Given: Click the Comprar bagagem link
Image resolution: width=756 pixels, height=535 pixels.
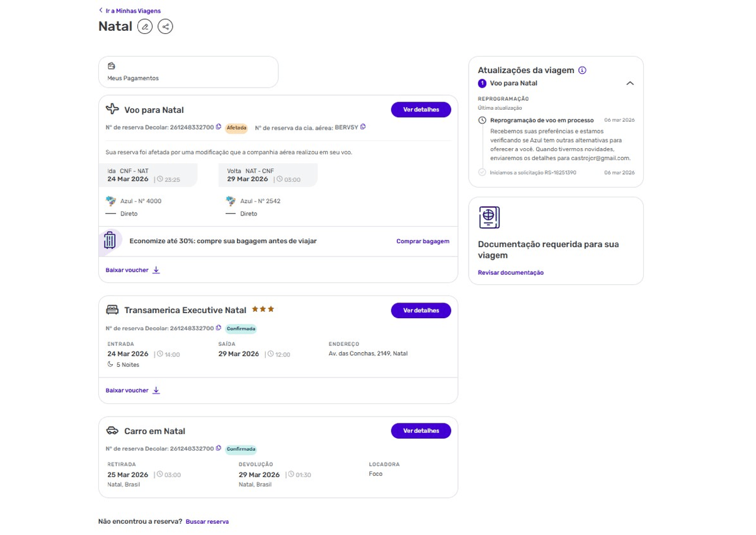Looking at the screenshot, I should (x=423, y=241).
